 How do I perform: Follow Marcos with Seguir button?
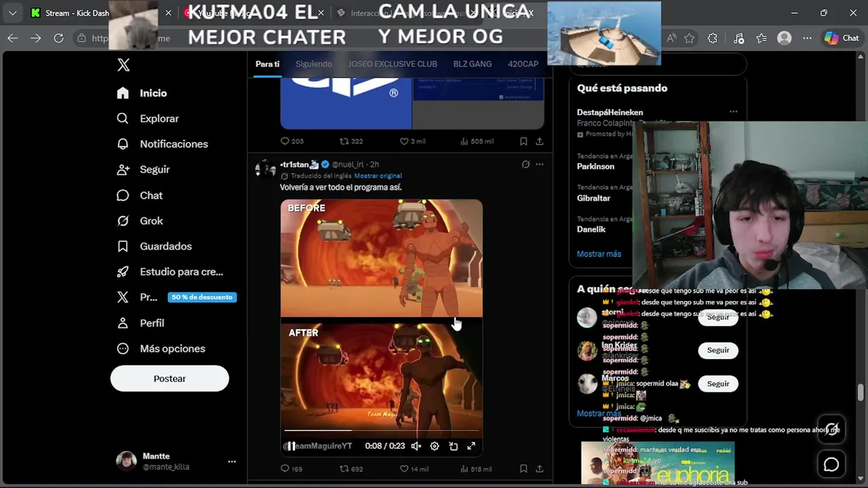point(718,384)
